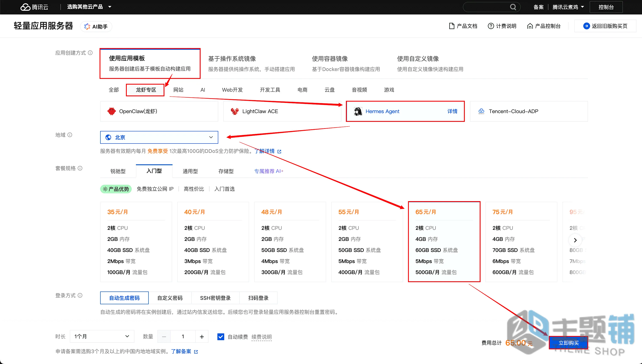
Task: Open the 北京 region dropdown
Action: 159,137
